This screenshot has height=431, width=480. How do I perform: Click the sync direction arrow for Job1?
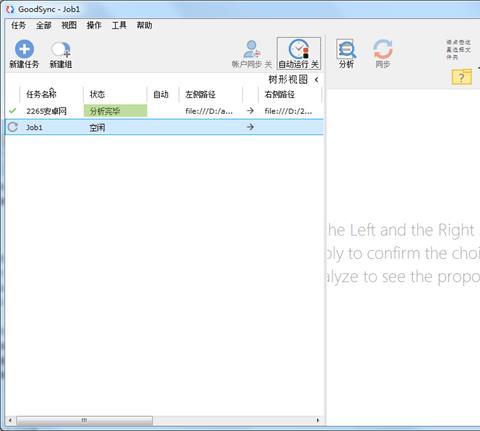[250, 127]
